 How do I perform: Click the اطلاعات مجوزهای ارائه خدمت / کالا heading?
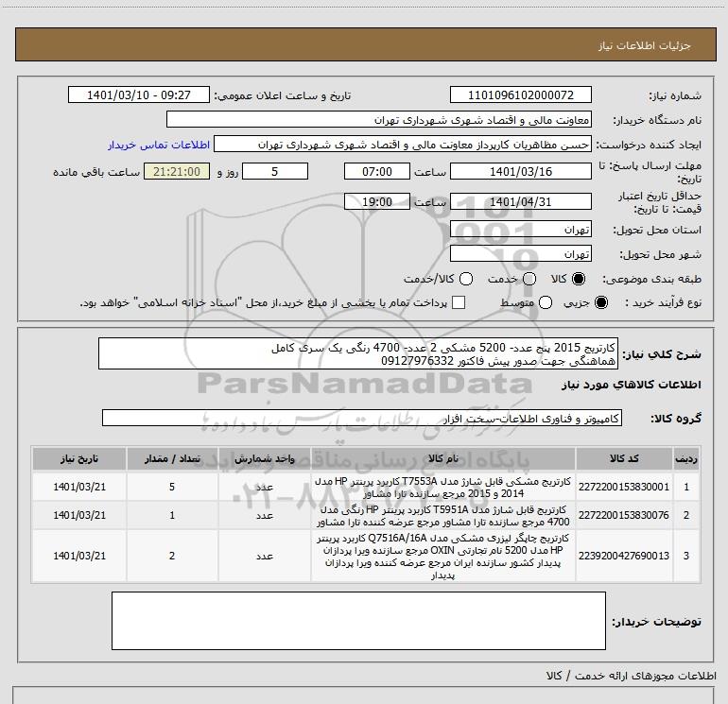point(631,676)
